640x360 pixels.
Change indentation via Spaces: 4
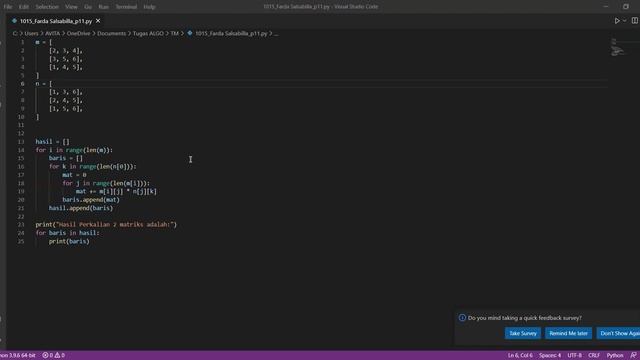point(550,355)
